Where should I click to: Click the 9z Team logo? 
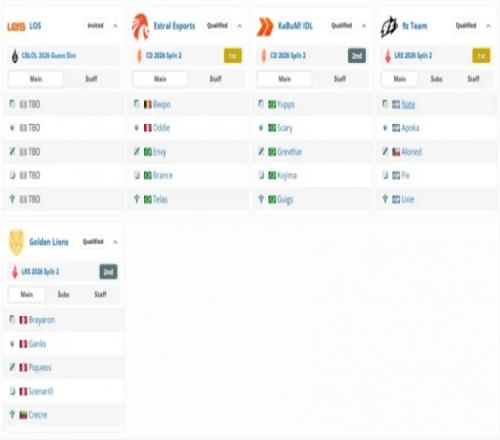(x=389, y=27)
